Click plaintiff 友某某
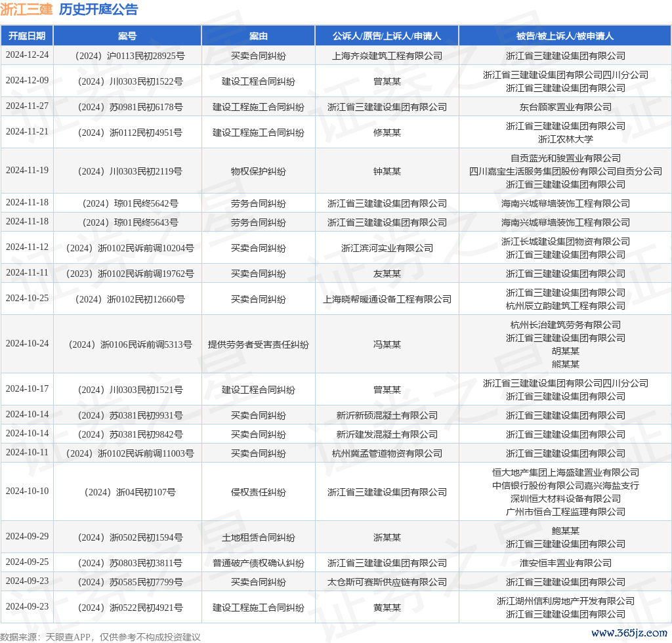Image resolution: width=672 pixels, height=643 pixels. (387, 274)
